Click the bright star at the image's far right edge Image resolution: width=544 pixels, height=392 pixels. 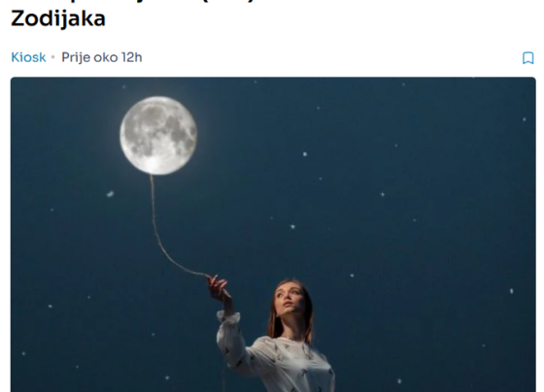(511, 291)
